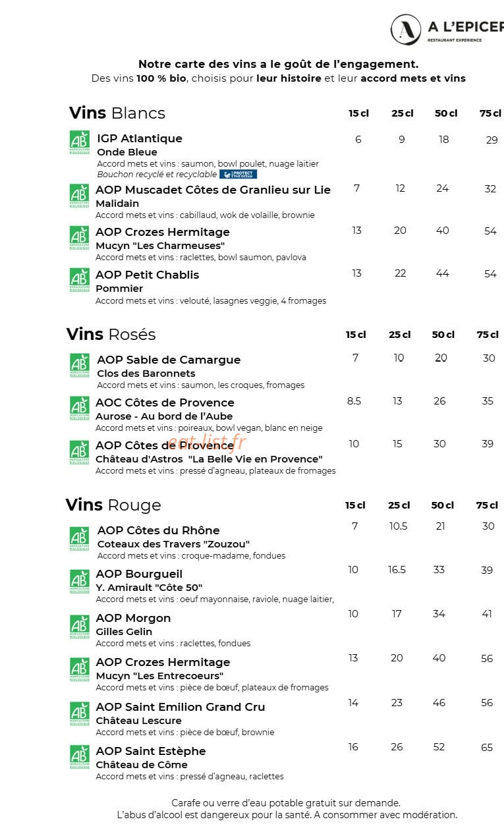Click the AB bio icon beside Côtes du Rhône
This screenshot has height=834, width=504.
point(79,538)
